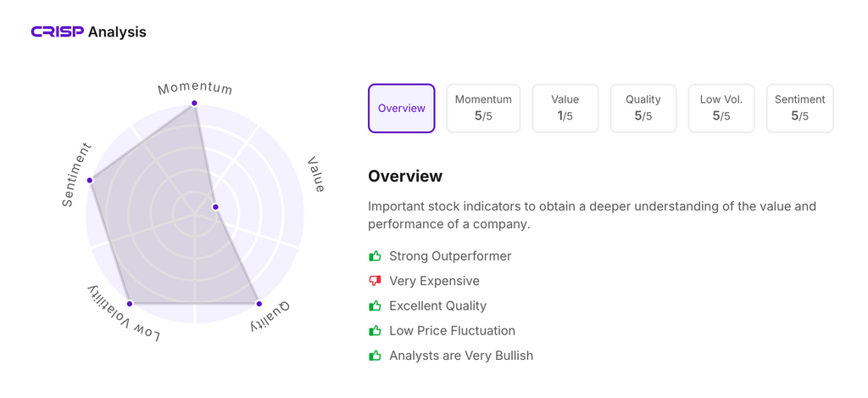Click the Sentiment data point on radar

click(90, 180)
